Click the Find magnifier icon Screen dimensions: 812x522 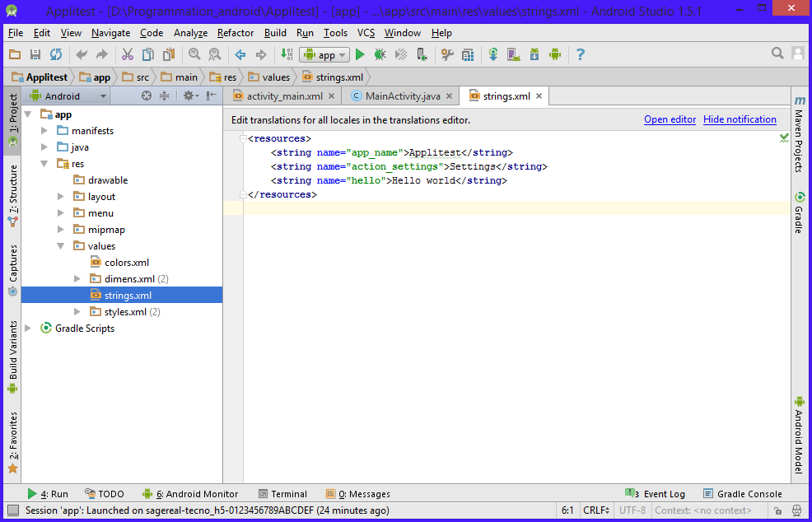pyautogui.click(x=194, y=54)
